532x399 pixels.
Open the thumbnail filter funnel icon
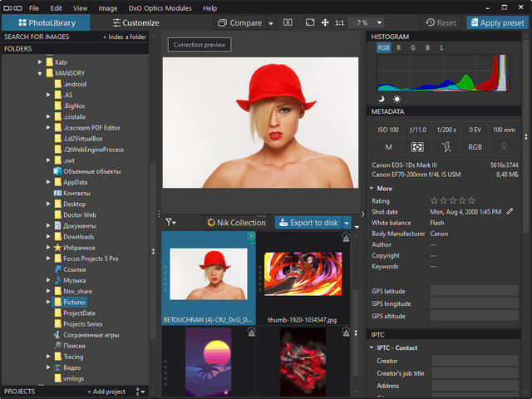click(170, 223)
